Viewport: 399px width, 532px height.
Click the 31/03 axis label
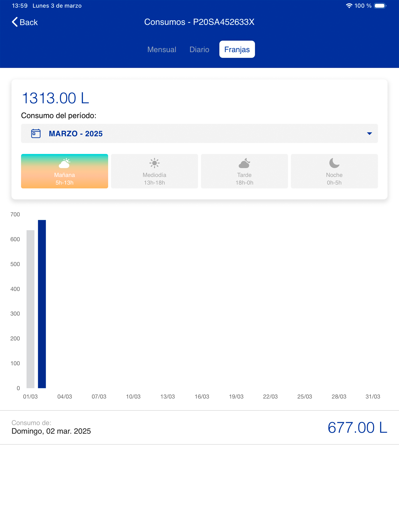coord(373,397)
